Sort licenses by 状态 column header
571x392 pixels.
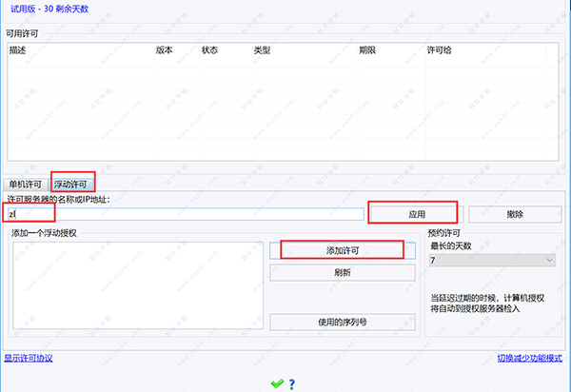tap(210, 49)
